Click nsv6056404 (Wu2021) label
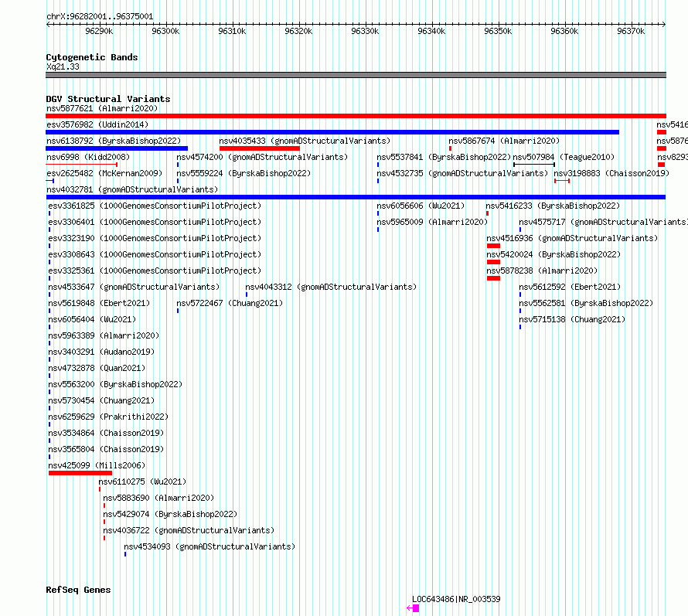 click(x=92, y=319)
